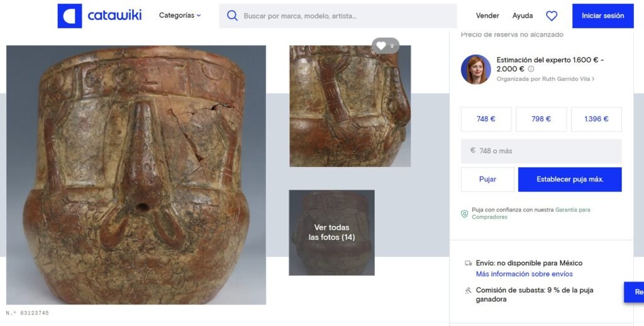The height and width of the screenshot is (326, 644).
Task: Toggle the lot favorite heart with 9 likes
Action: coord(386,45)
